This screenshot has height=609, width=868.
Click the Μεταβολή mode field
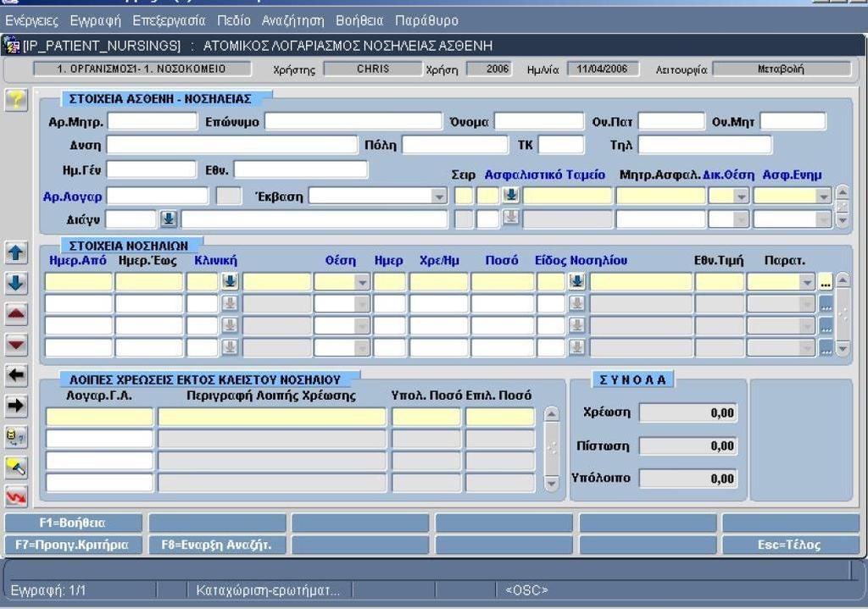pos(781,69)
